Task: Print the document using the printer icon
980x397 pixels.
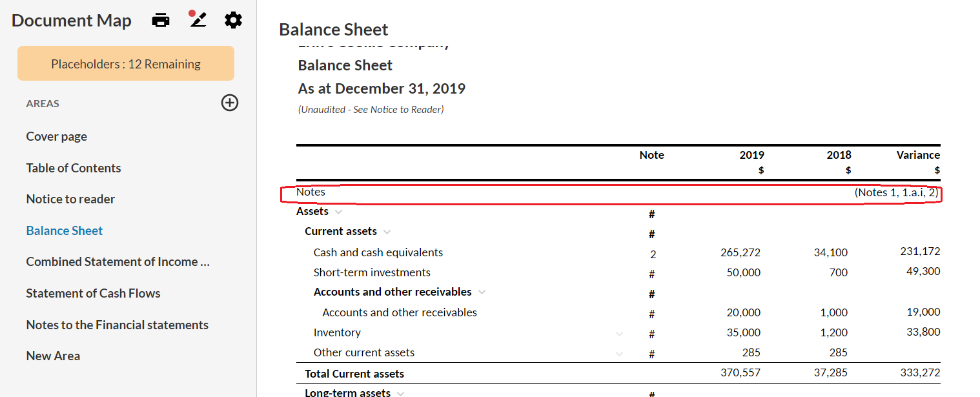Action: point(160,19)
